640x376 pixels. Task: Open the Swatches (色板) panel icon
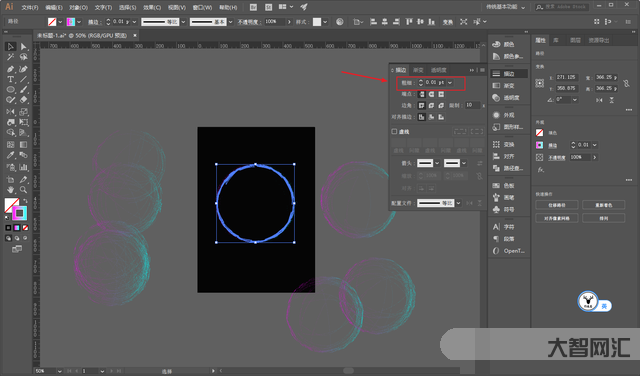pos(496,185)
